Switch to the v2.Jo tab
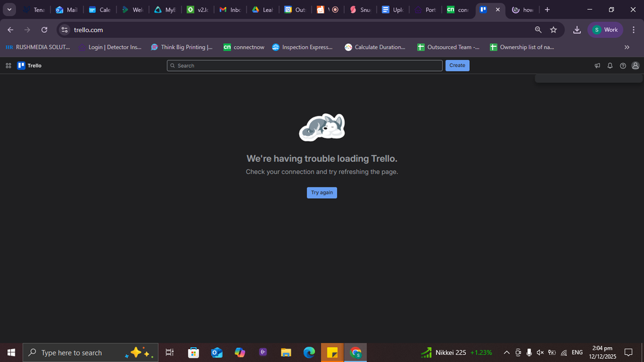Viewport: 644px width, 362px height. [x=197, y=10]
